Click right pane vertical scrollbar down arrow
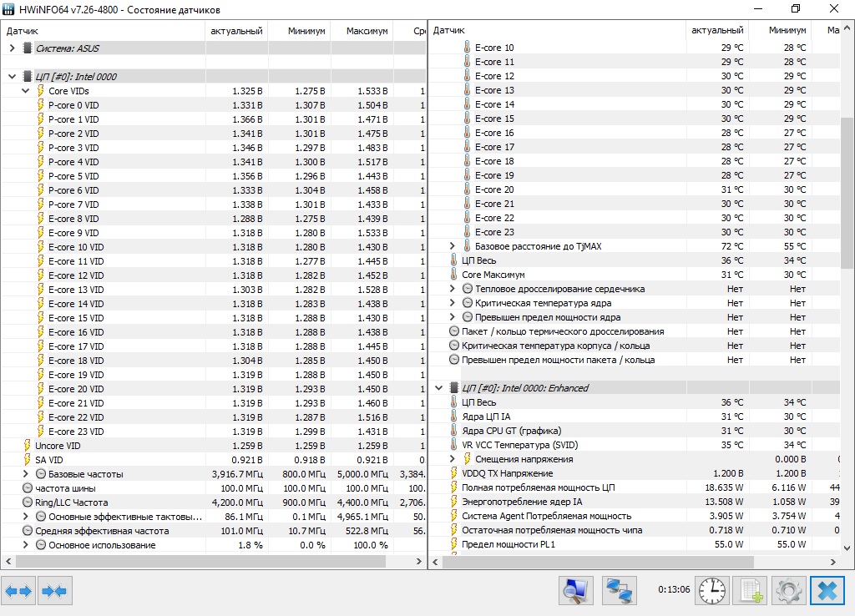The width and height of the screenshot is (855, 616). coord(847,548)
